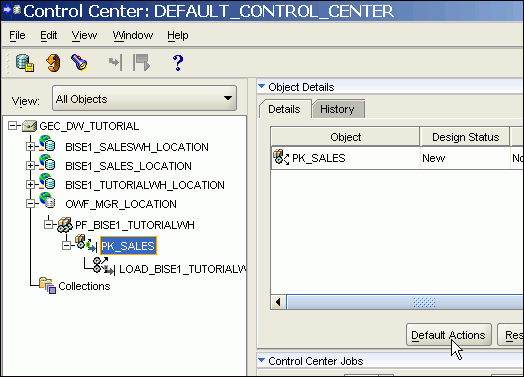Select BISE1_SALES_LOCATION in the tree
Screen dimensions: 524x377
(x=128, y=166)
